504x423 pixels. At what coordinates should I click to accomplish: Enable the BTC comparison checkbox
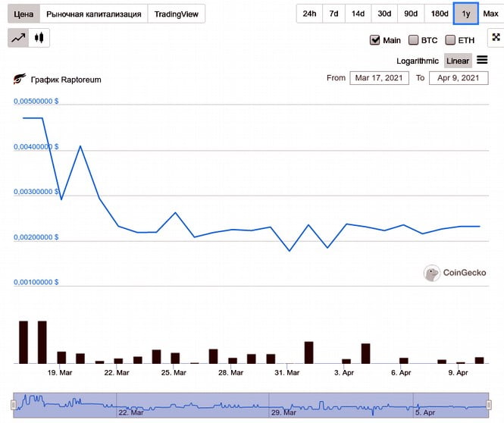click(x=413, y=40)
